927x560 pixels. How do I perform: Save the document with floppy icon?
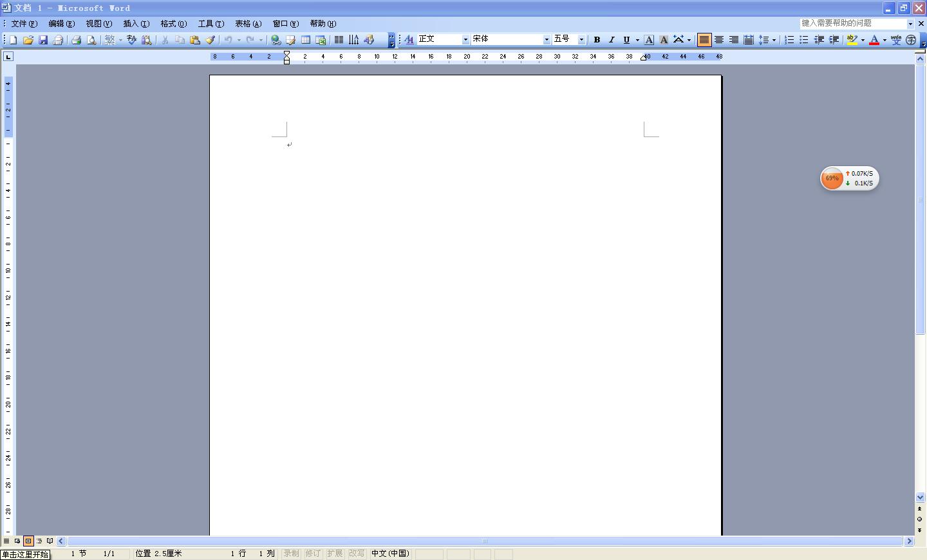[42, 40]
